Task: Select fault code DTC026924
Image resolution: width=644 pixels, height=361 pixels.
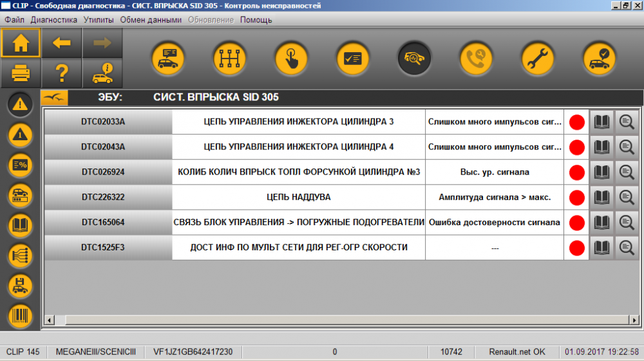Action: 108,172
